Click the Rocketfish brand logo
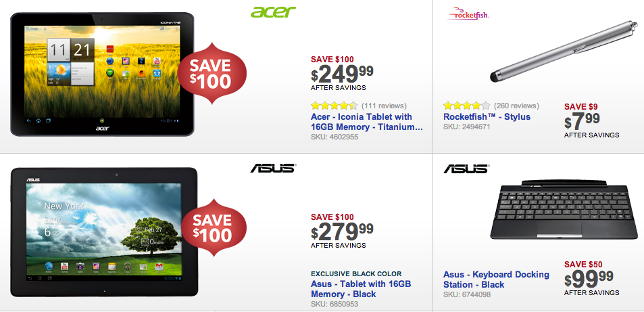Viewport: 644px width, 312px height. pos(468,14)
